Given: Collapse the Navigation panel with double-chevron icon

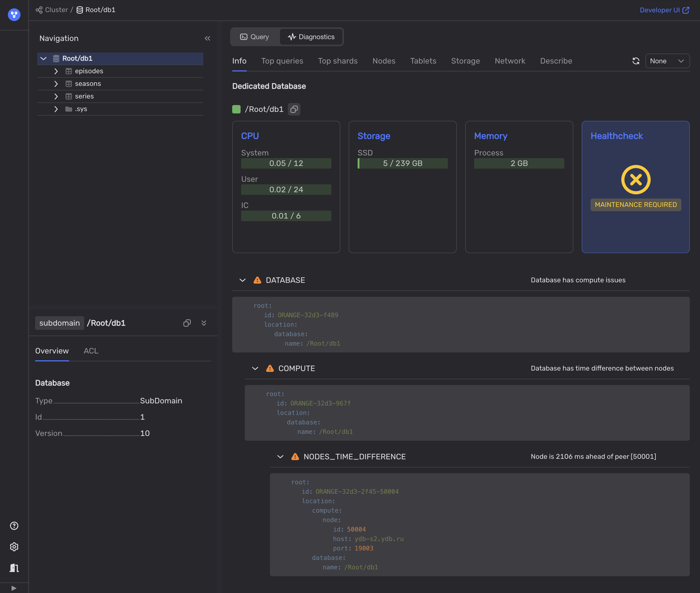Looking at the screenshot, I should point(207,38).
